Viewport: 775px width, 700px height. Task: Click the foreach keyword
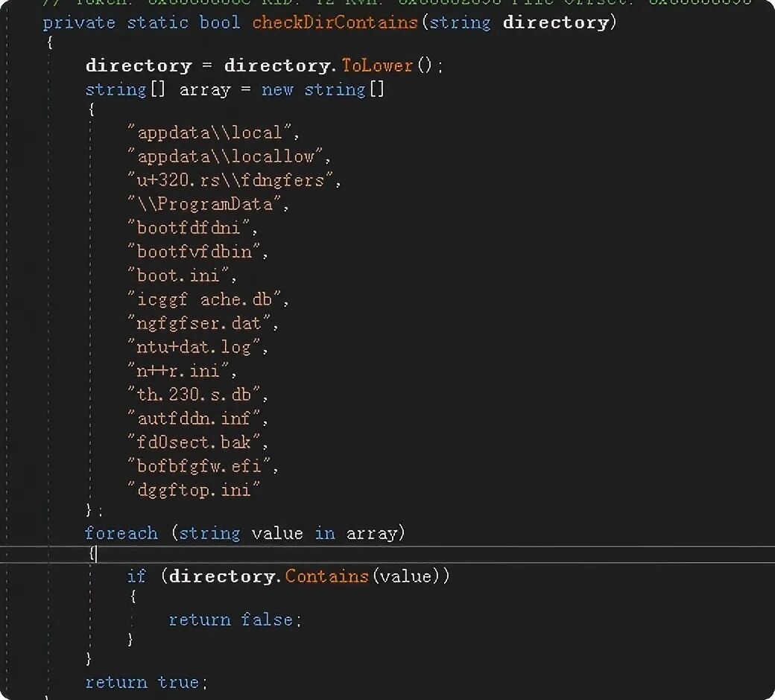[x=121, y=533]
